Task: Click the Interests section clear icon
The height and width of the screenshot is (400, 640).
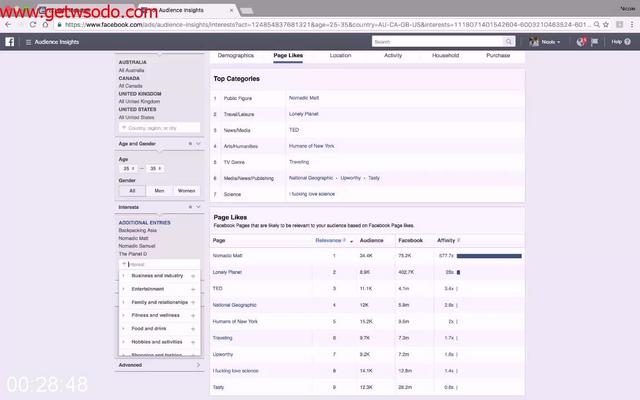Action: coord(190,207)
